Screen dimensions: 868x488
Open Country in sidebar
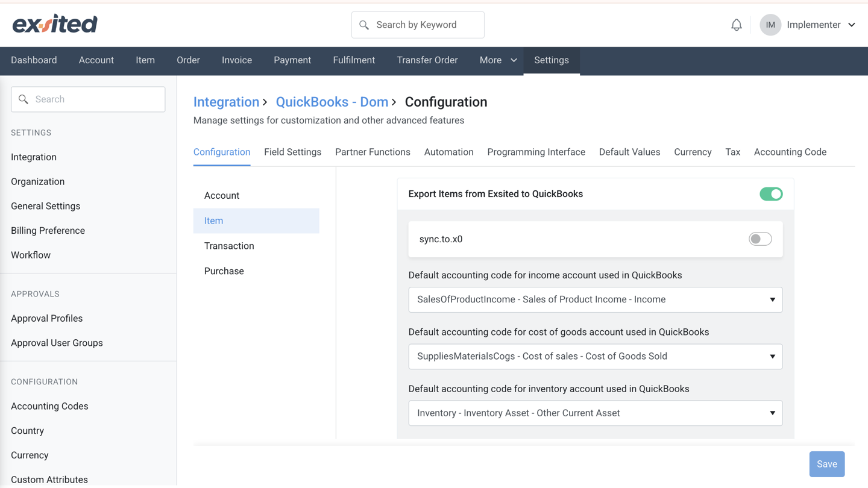(x=27, y=431)
